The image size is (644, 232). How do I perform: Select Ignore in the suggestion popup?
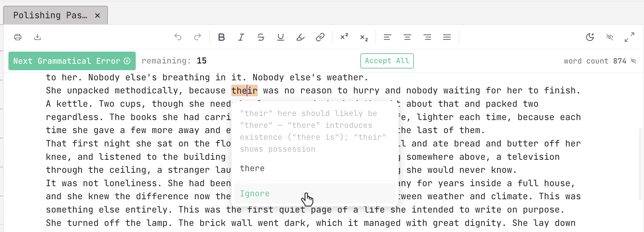tap(315, 193)
